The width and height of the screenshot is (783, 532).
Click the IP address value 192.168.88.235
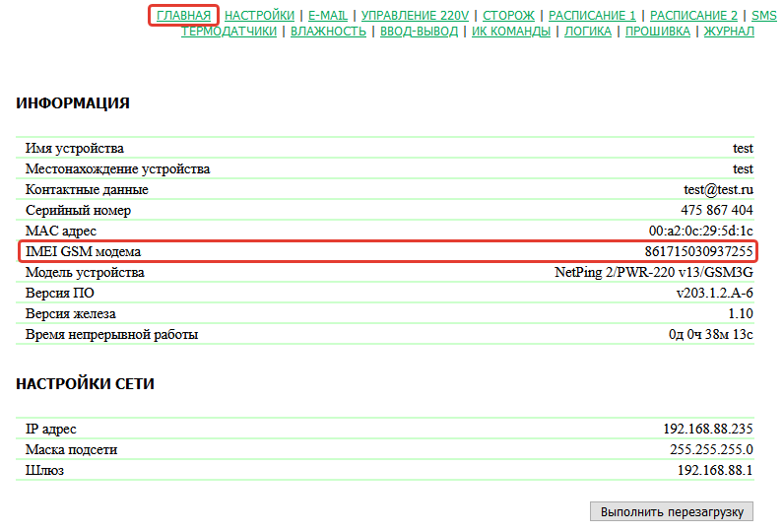[x=707, y=430]
